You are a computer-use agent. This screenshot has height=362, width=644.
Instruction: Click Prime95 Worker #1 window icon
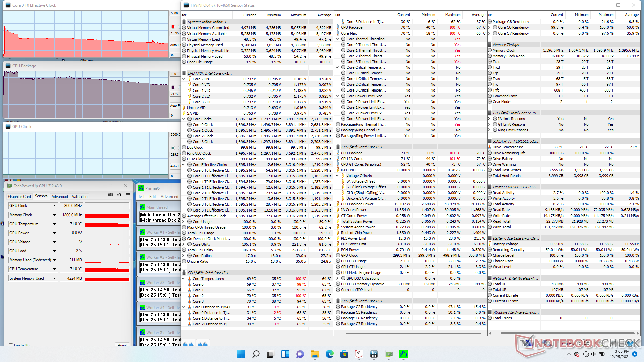pos(142,232)
